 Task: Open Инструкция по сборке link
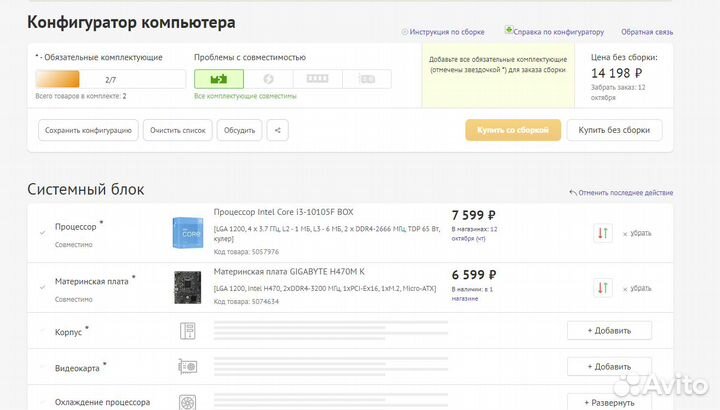coord(447,32)
